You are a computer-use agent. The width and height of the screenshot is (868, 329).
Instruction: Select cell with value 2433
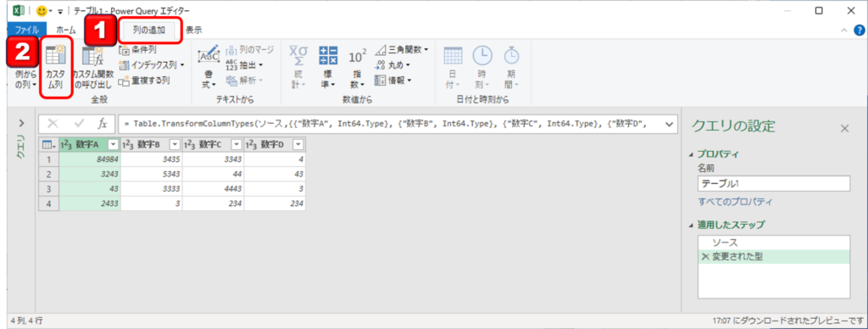(x=90, y=204)
